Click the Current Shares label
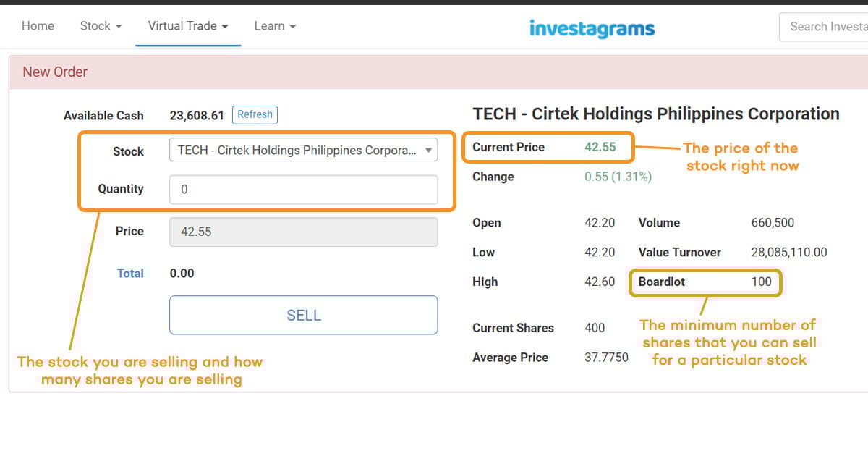 tap(513, 328)
